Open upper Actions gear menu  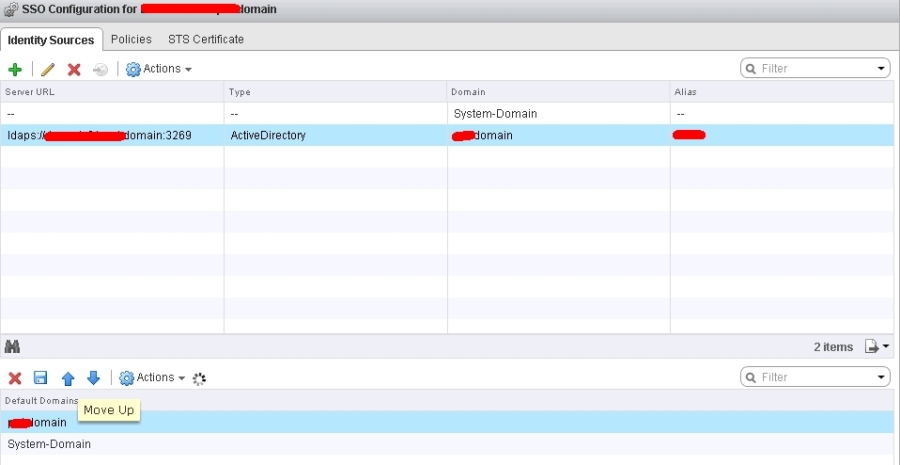click(158, 69)
